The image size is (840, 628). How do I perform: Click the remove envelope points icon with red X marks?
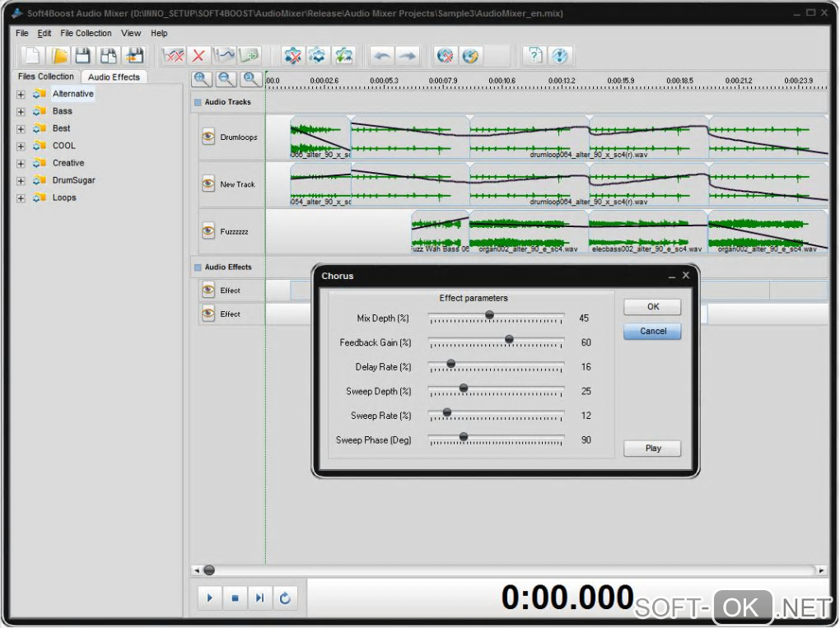click(174, 56)
